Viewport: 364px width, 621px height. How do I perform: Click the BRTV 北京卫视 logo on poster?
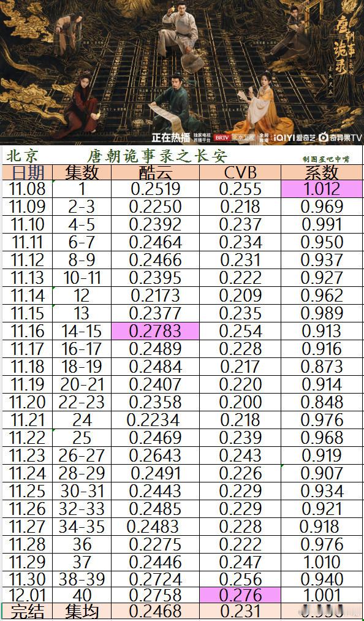234,138
